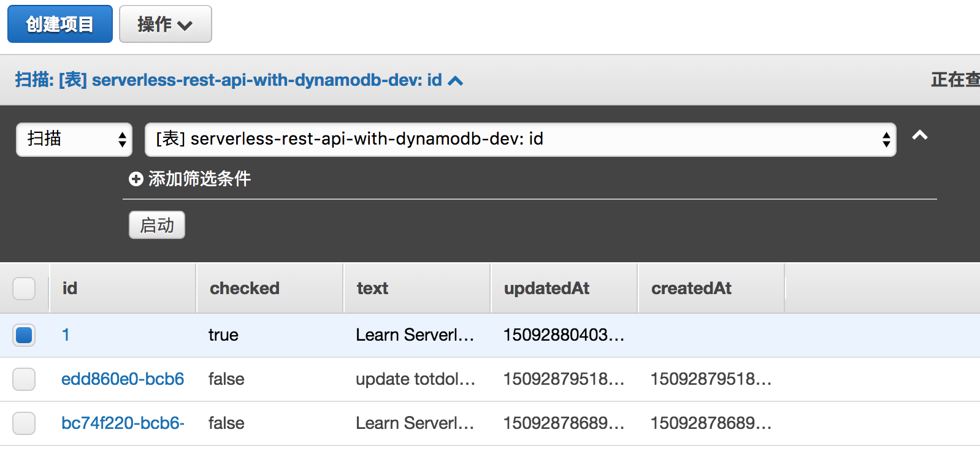Image resolution: width=980 pixels, height=462 pixels.
Task: Check the box for row bc74f220-bcb6-
Action: click(24, 423)
